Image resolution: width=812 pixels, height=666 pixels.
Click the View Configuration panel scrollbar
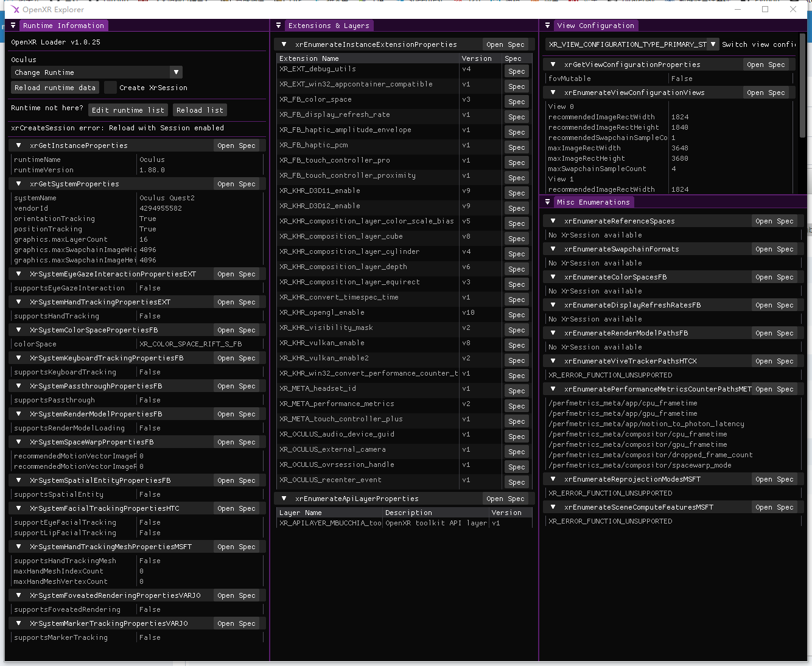(x=802, y=85)
